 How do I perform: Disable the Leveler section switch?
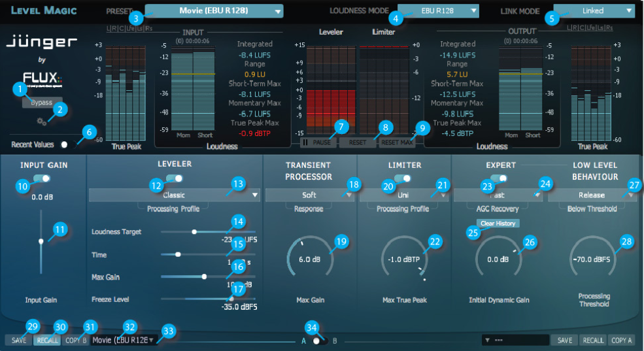click(x=174, y=178)
